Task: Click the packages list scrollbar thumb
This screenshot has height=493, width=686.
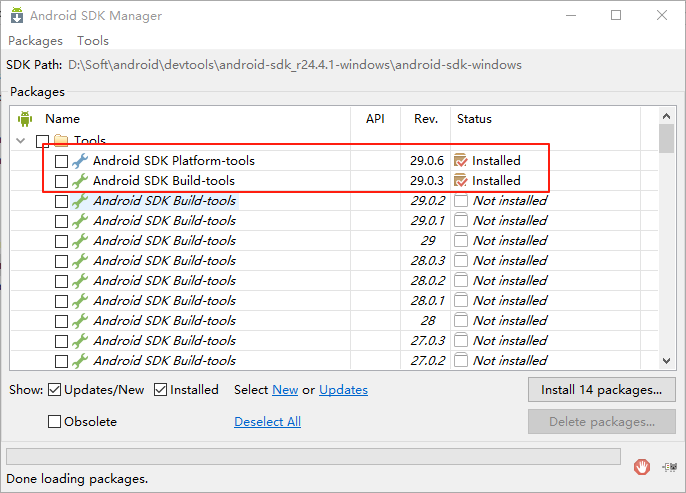Action: coord(666,139)
